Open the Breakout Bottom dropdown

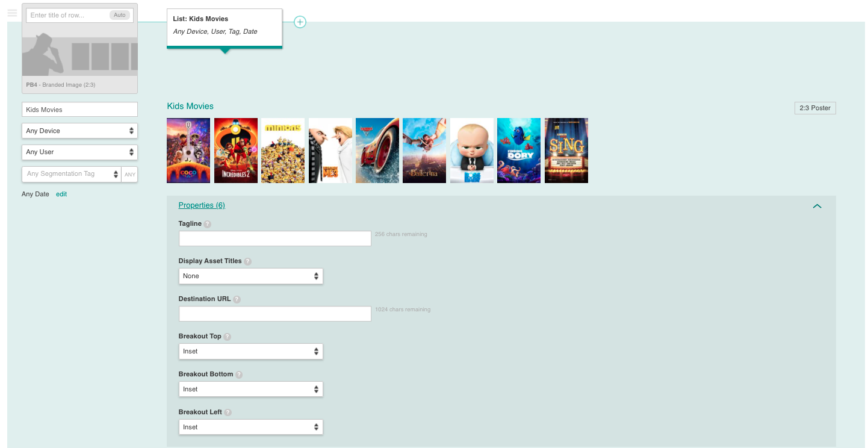pos(251,389)
